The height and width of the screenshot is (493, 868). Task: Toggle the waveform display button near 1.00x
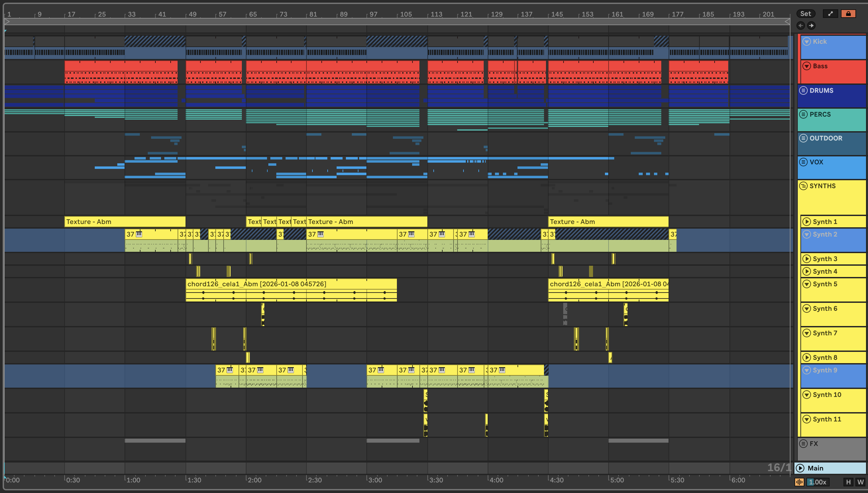click(799, 482)
